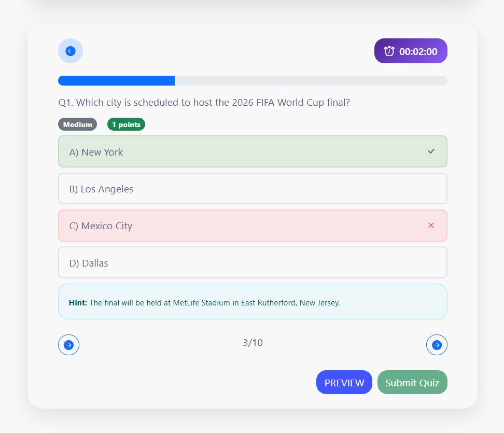Click the bold Hint: label
Image resolution: width=504 pixels, height=433 pixels.
pyautogui.click(x=78, y=302)
